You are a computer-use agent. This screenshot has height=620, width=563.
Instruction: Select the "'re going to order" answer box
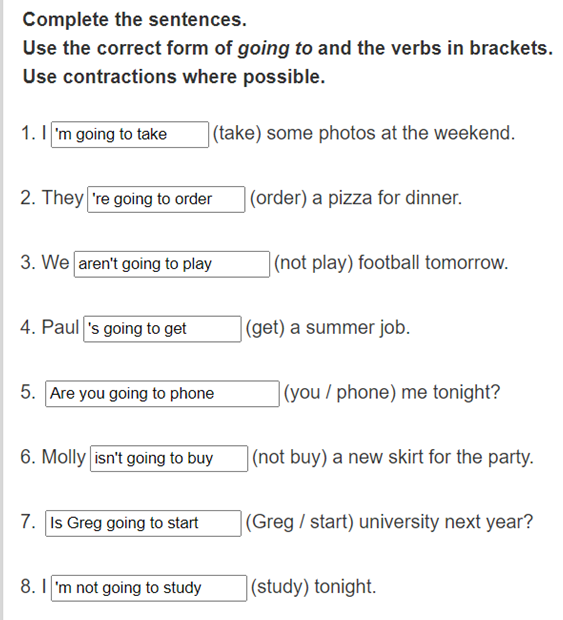pyautogui.click(x=166, y=199)
